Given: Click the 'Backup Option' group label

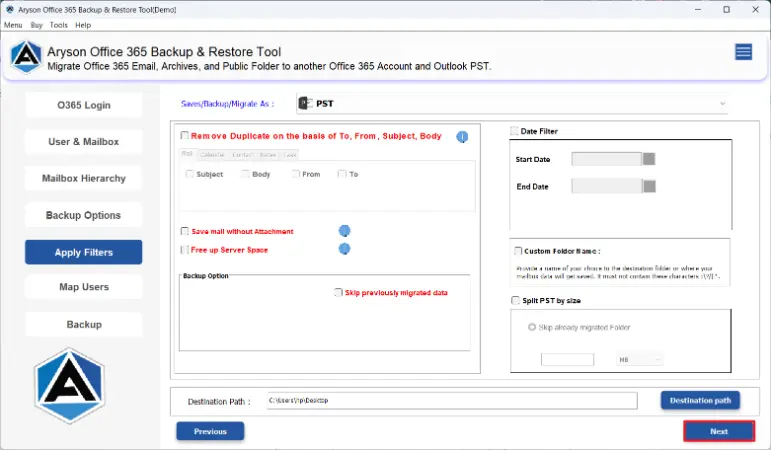Looking at the screenshot, I should coord(206,276).
